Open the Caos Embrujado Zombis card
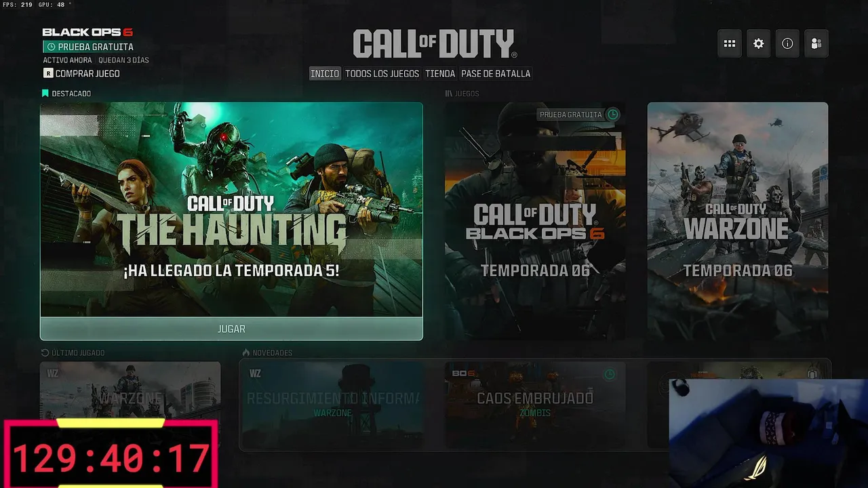This screenshot has height=488, width=868. (x=535, y=405)
